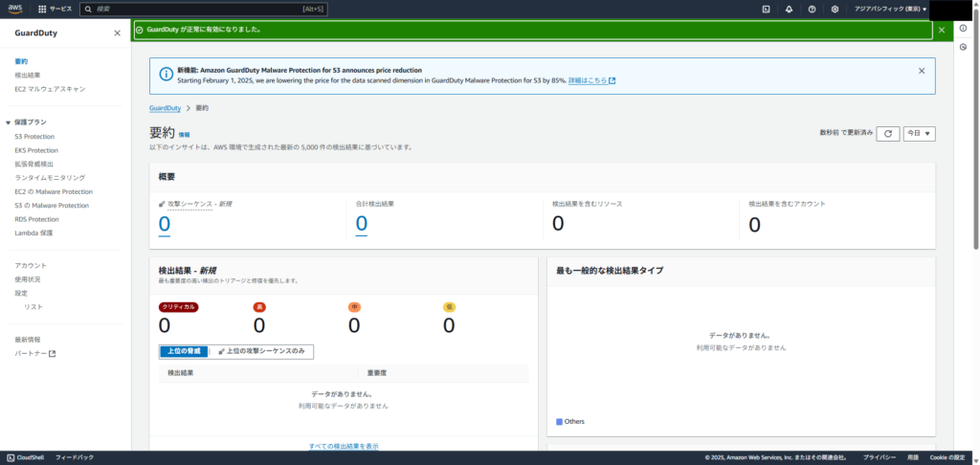Open the サービス grid menu icon
This screenshot has width=980, height=465.
tap(42, 10)
